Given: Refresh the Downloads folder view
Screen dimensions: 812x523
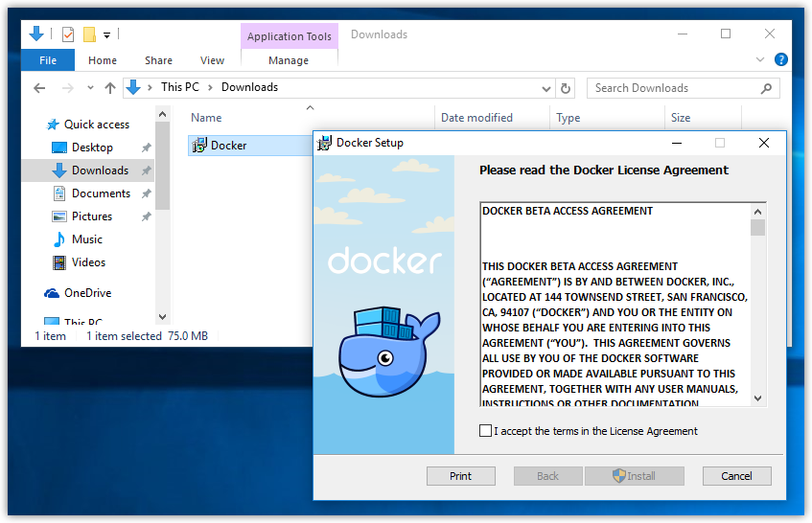Looking at the screenshot, I should tap(566, 88).
